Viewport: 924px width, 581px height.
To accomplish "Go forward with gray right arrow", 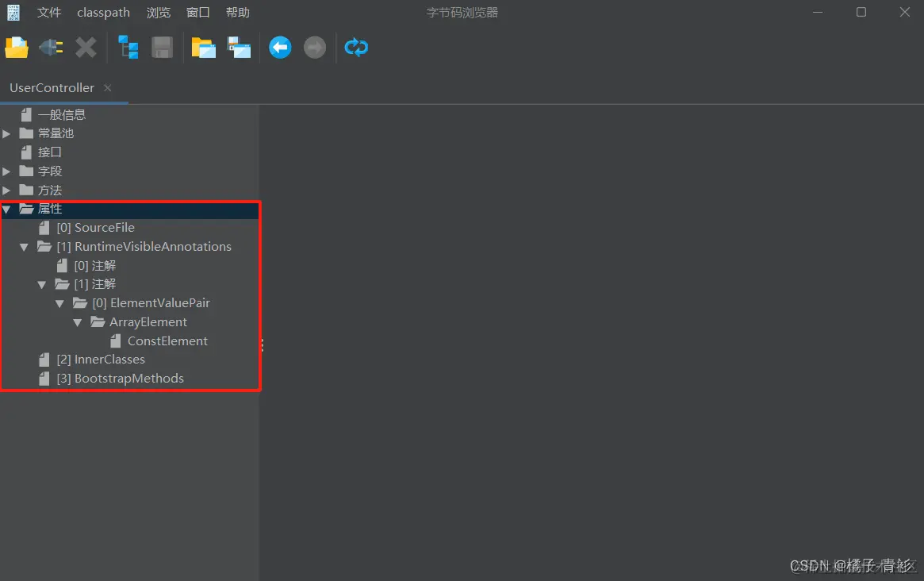I will [x=315, y=48].
